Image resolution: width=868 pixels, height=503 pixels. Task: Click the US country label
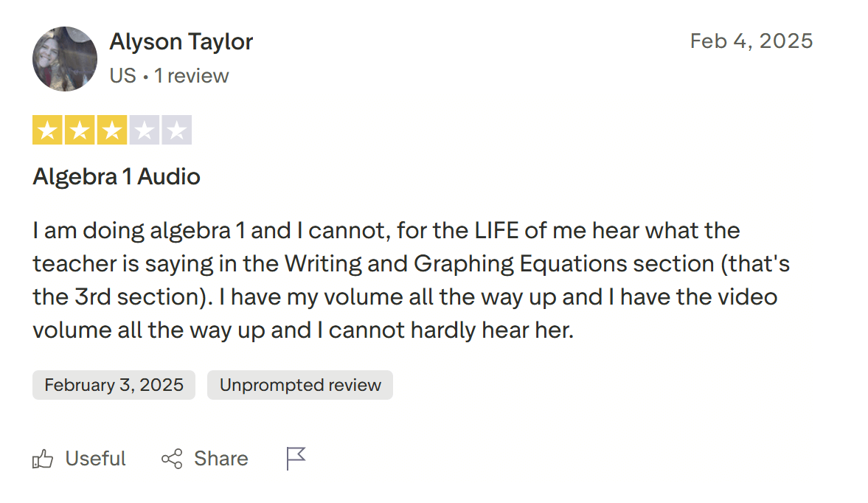122,76
